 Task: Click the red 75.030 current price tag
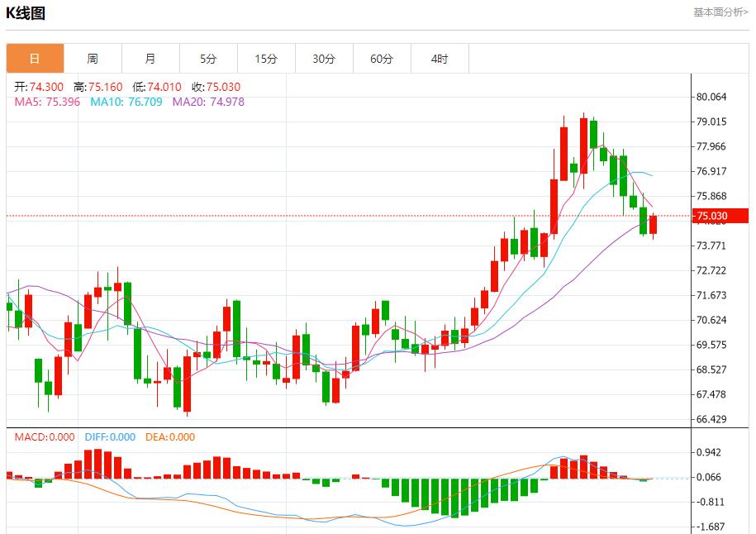[x=711, y=217]
